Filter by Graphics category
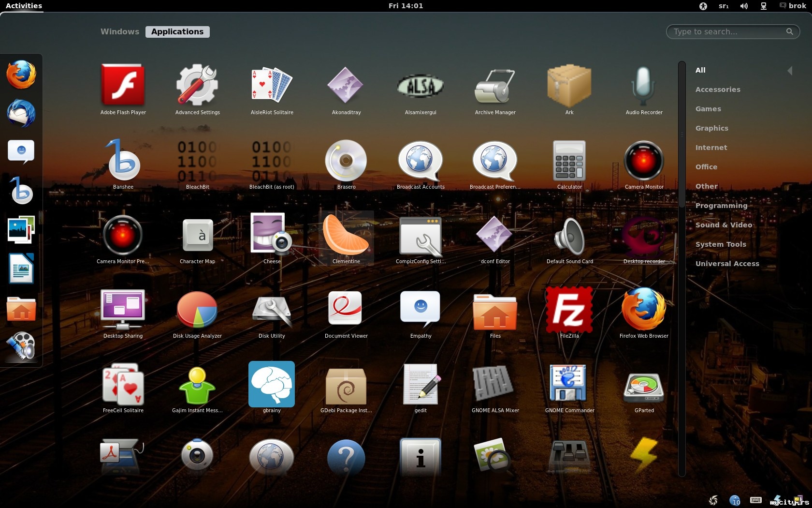This screenshot has height=508, width=812. (711, 128)
